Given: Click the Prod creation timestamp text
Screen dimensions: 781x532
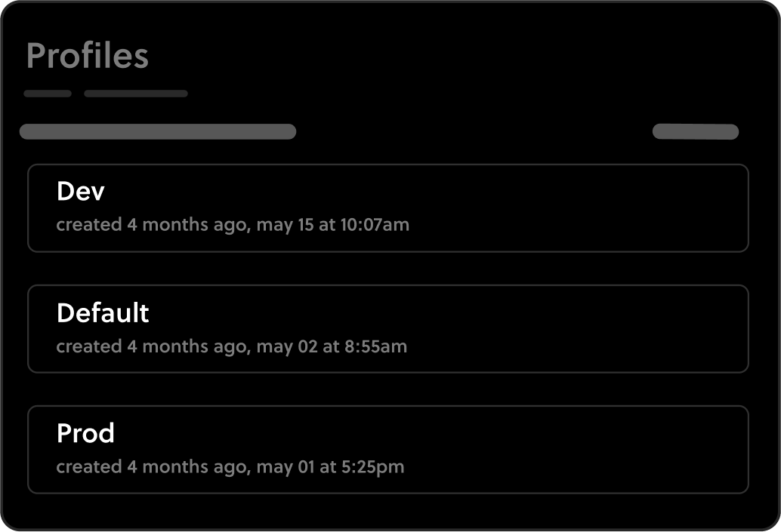Looking at the screenshot, I should [x=229, y=466].
